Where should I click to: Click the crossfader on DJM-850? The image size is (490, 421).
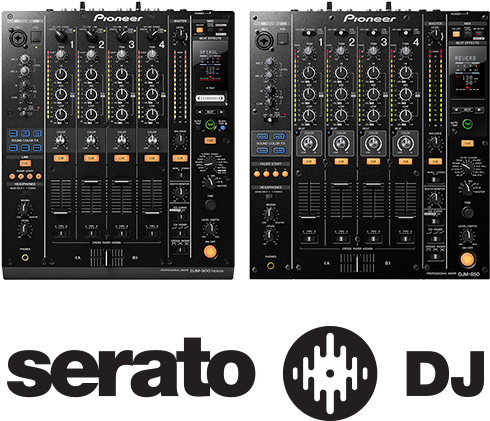(x=357, y=263)
